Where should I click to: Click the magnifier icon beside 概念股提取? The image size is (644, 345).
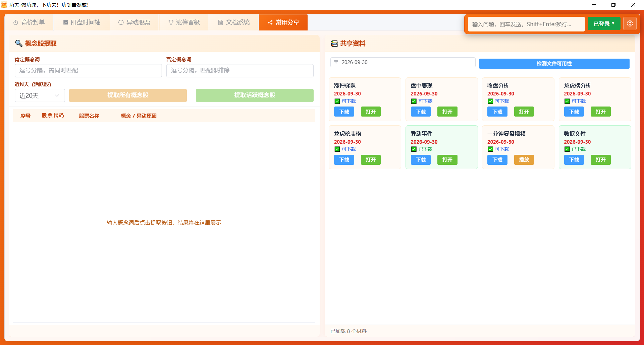click(x=19, y=44)
